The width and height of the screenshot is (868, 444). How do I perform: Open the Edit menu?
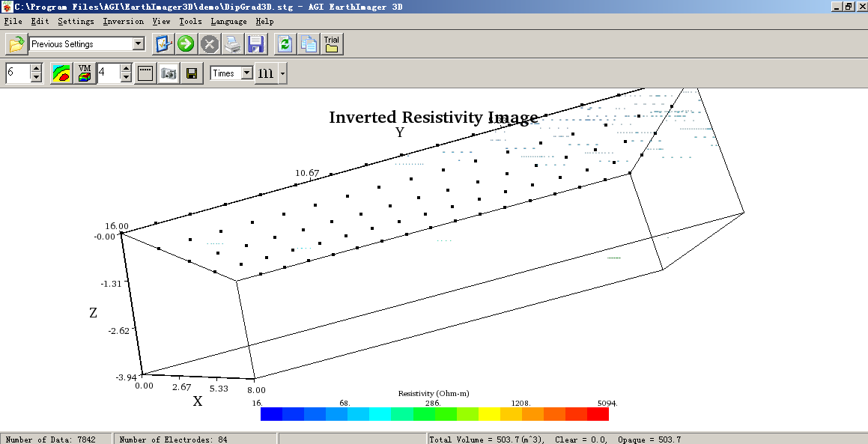(40, 21)
